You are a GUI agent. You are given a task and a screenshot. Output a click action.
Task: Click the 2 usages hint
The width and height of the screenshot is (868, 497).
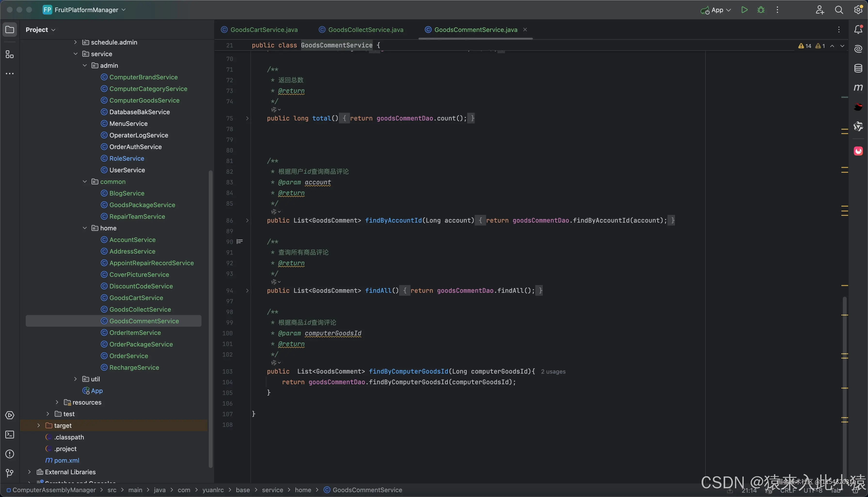coord(553,372)
